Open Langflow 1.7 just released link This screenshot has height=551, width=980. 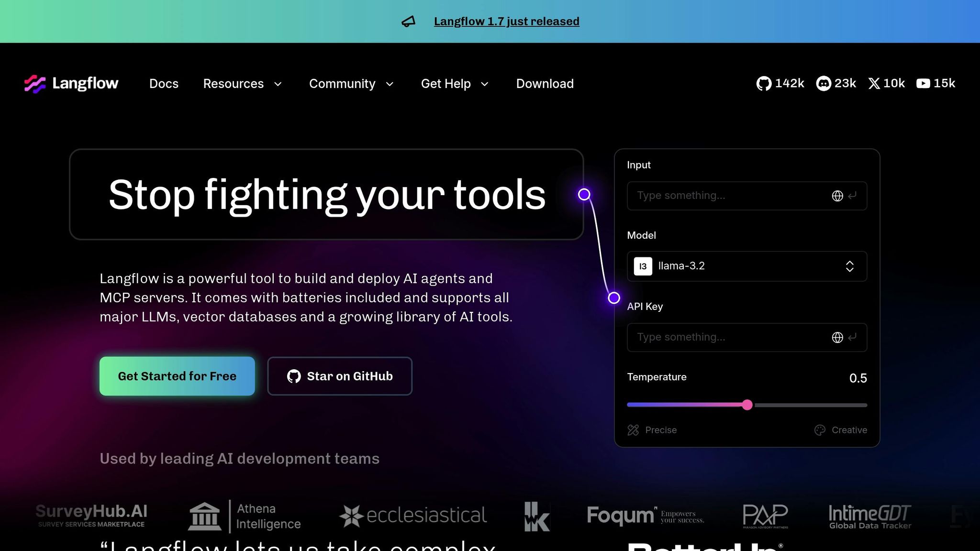(506, 22)
